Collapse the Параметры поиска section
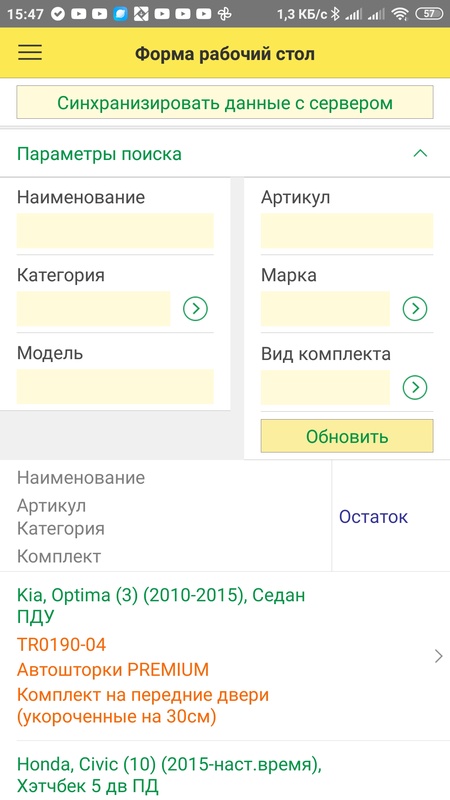The height and width of the screenshot is (800, 450). point(420,154)
